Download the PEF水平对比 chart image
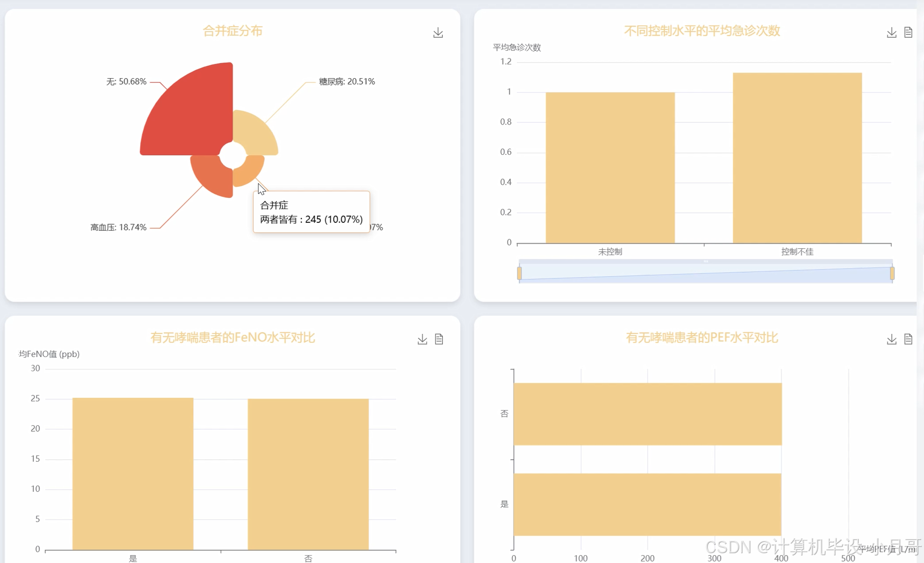 click(x=892, y=339)
